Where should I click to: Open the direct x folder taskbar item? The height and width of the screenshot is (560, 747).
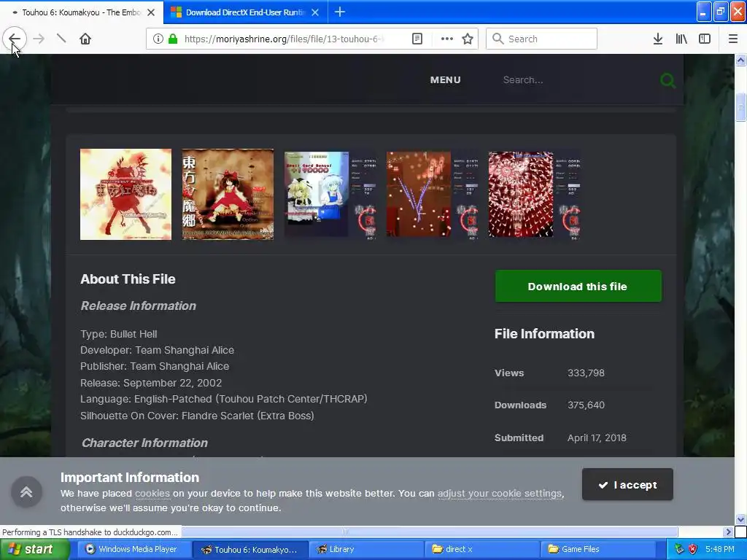482,550
